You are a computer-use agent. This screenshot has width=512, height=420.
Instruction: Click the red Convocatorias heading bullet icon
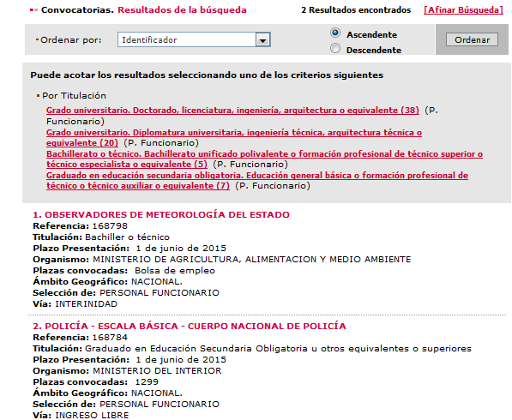click(x=33, y=10)
